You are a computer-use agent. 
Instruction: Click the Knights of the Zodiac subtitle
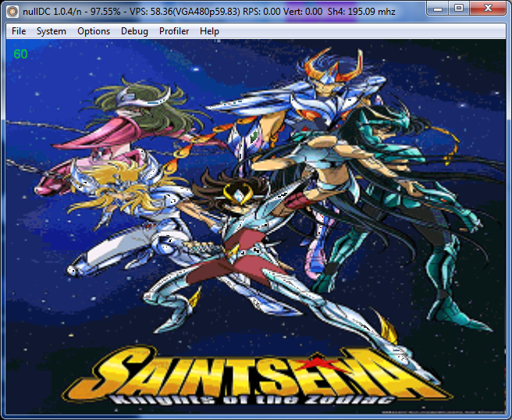click(251, 400)
